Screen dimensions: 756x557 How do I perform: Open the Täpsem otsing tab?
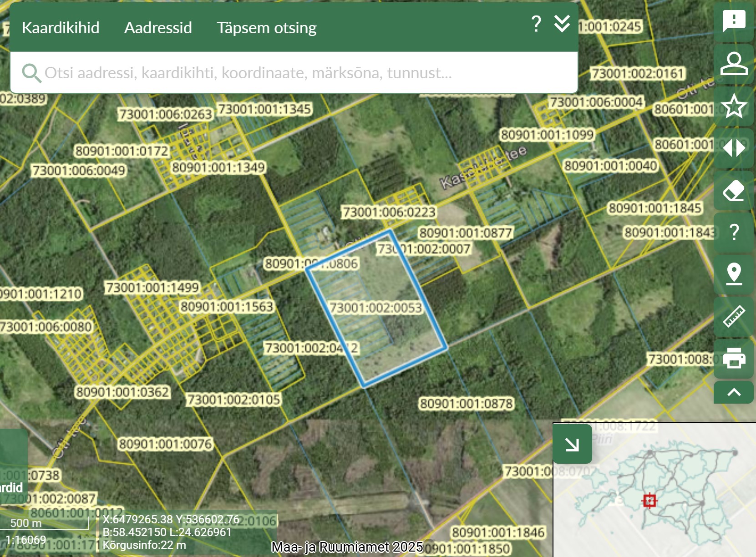(x=266, y=28)
